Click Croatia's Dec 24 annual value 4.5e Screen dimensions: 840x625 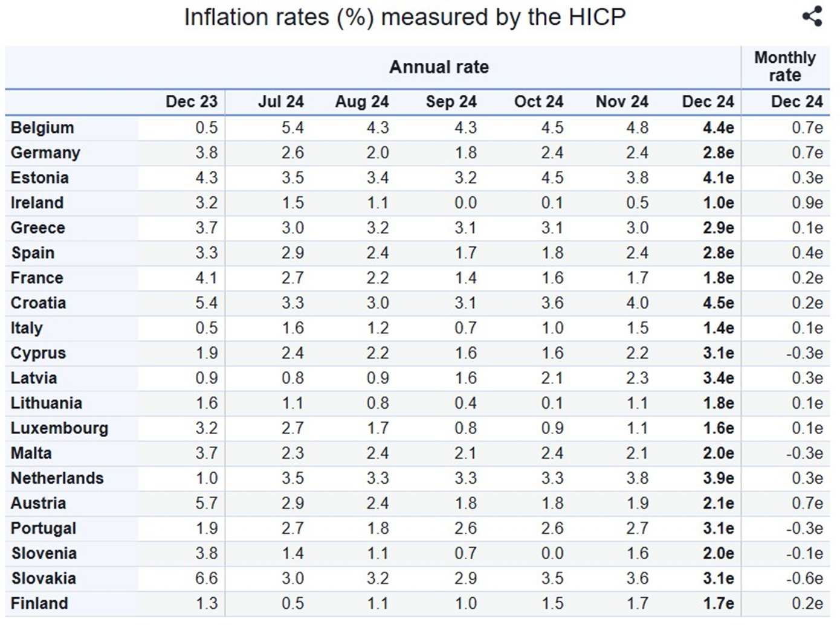pyautogui.click(x=718, y=303)
